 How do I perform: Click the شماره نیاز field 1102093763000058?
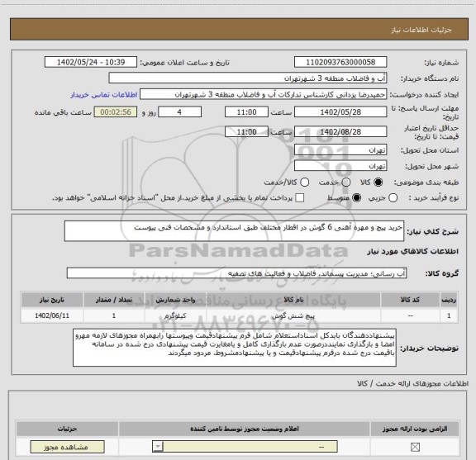[x=340, y=62]
